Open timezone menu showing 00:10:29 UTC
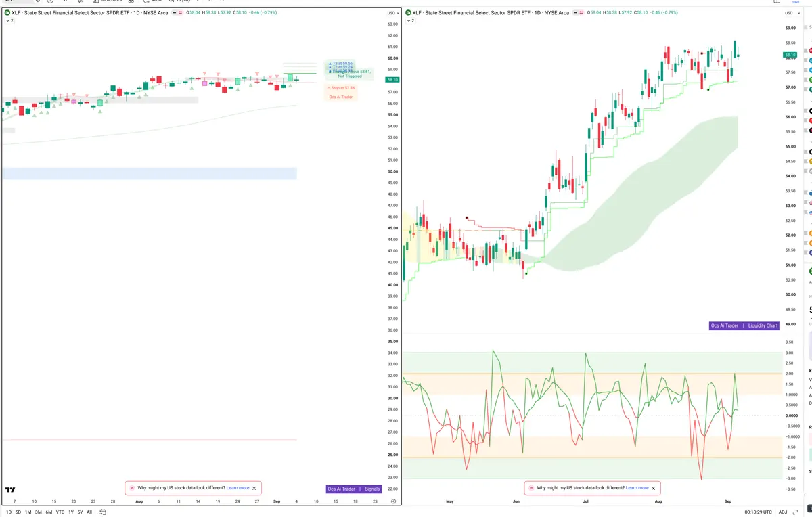Screen dimensions: 812x517 (x=758, y=512)
